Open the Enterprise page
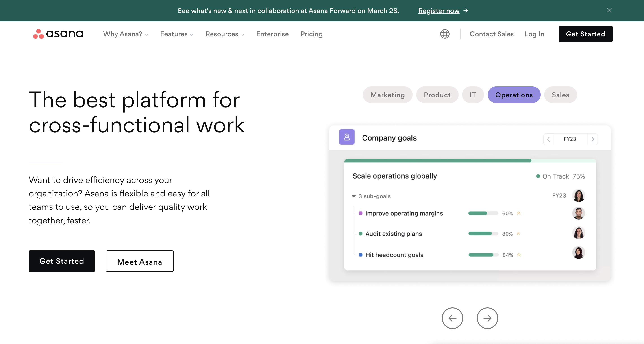The image size is (644, 344). pos(272,34)
